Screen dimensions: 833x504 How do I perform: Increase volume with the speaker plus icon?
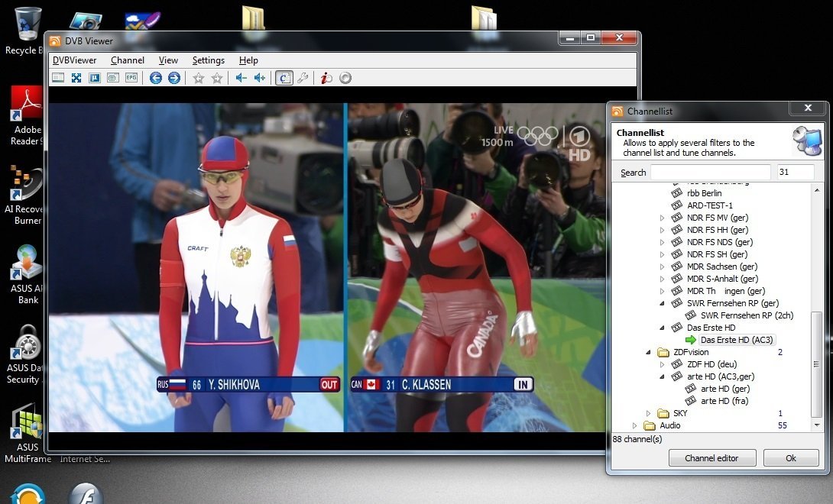[x=260, y=78]
